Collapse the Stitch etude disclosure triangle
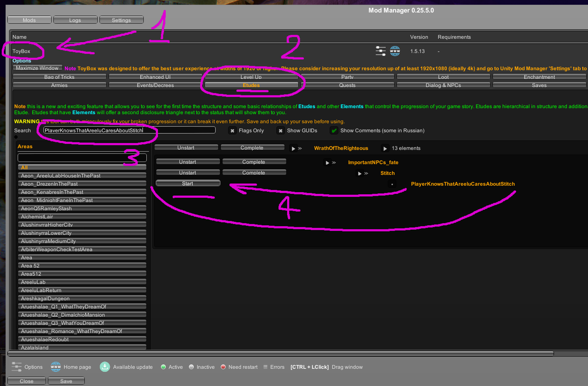The width and height of the screenshot is (588, 386). pyautogui.click(x=360, y=173)
